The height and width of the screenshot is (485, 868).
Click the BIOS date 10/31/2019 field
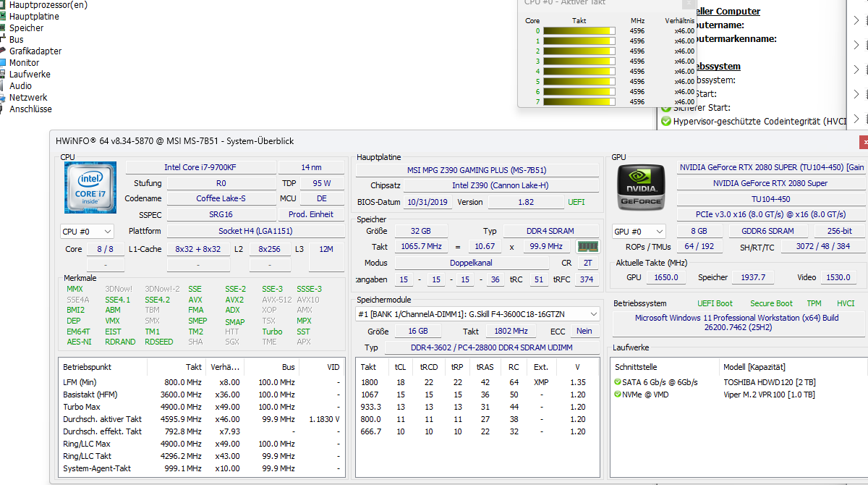[427, 202]
